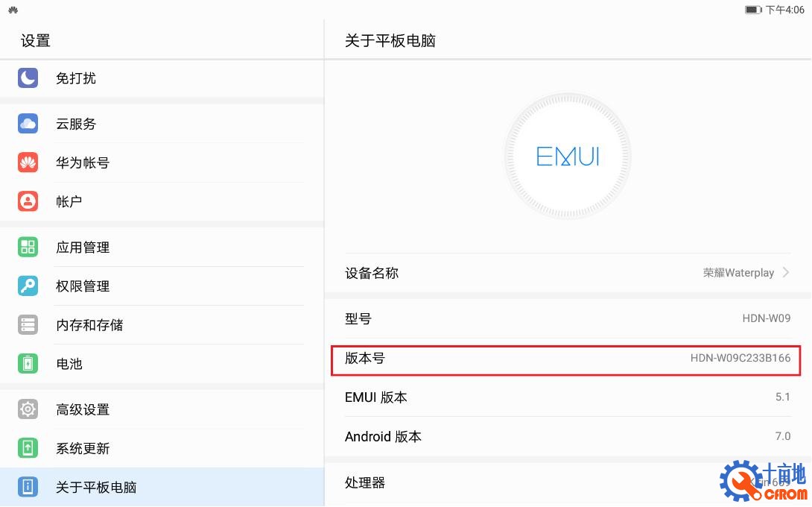Tap the permission management key icon

(x=28, y=286)
